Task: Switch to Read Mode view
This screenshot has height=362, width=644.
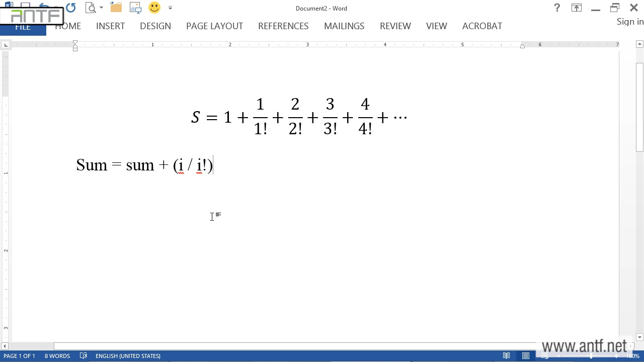Action: (507, 356)
